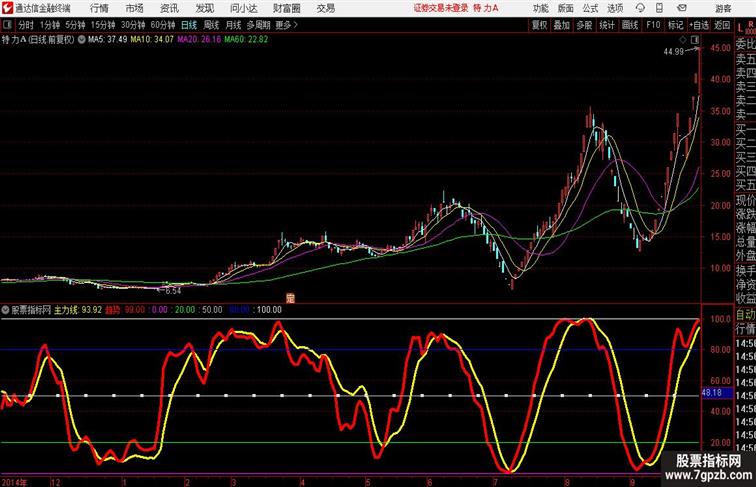Click the 游客 guest account label
Image resolution: width=756 pixels, height=487 pixels.
(x=723, y=8)
